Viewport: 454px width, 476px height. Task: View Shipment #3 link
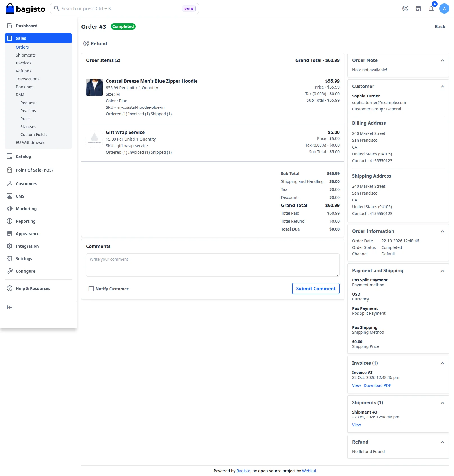356,425
